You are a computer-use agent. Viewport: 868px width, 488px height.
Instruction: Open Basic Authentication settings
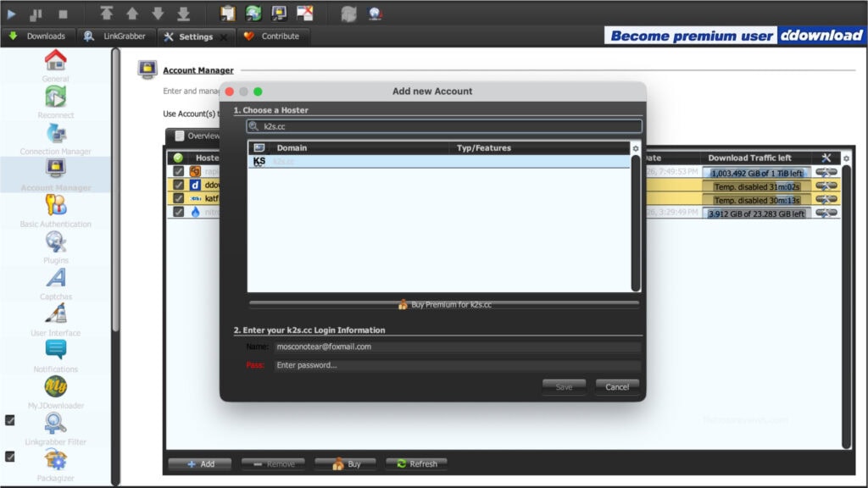click(55, 211)
